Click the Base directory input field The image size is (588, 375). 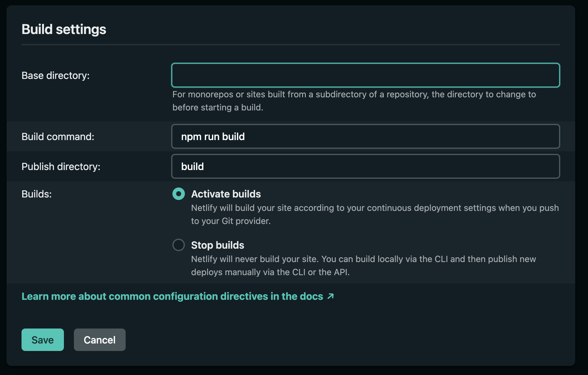(x=365, y=75)
